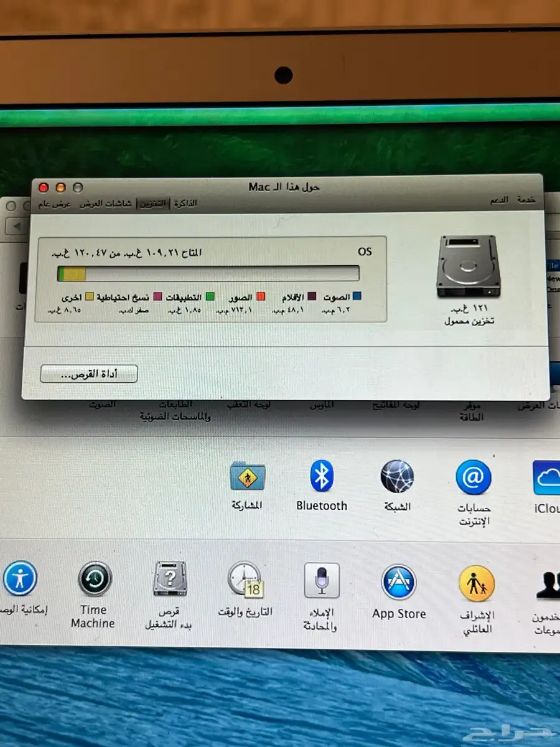The width and height of the screenshot is (560, 747).
Task: Click the Energy Saver (موفر الطاقة) label
Action: coord(472,411)
